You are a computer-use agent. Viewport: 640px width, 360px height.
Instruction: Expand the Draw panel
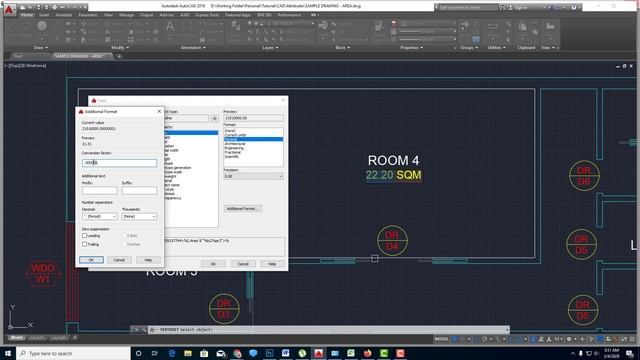pyautogui.click(x=41, y=48)
